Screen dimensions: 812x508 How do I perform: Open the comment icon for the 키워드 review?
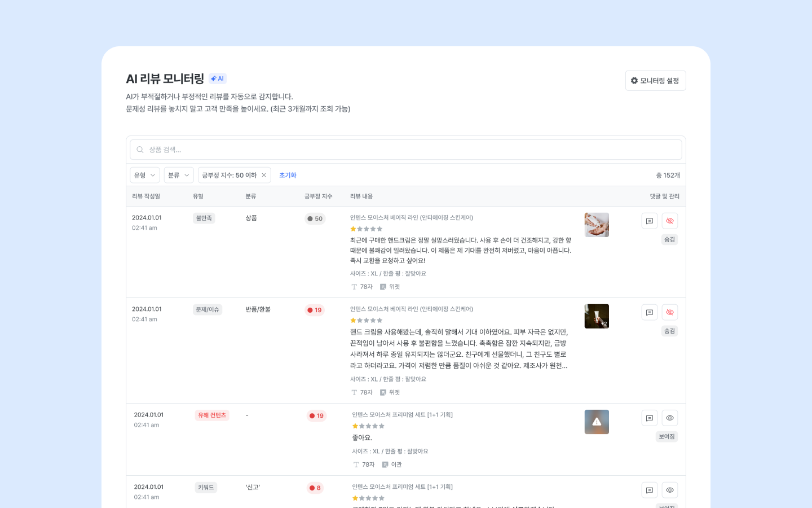coord(650,490)
